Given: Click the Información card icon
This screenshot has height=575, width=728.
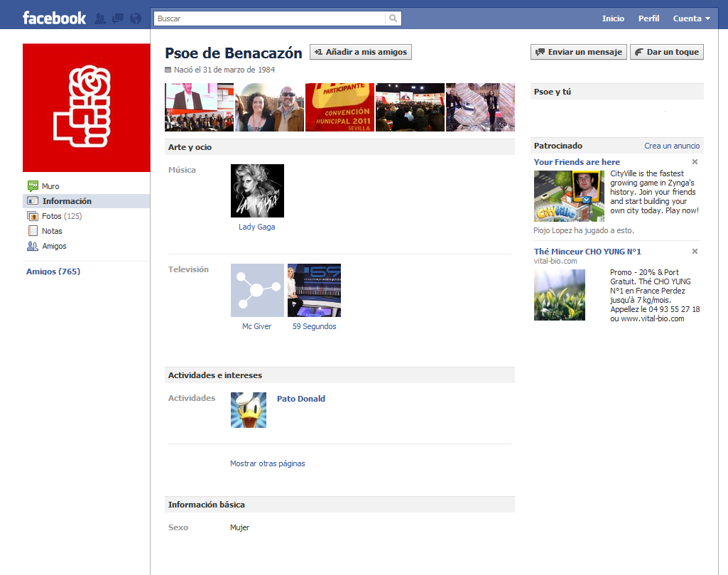Looking at the screenshot, I should pyautogui.click(x=33, y=201).
